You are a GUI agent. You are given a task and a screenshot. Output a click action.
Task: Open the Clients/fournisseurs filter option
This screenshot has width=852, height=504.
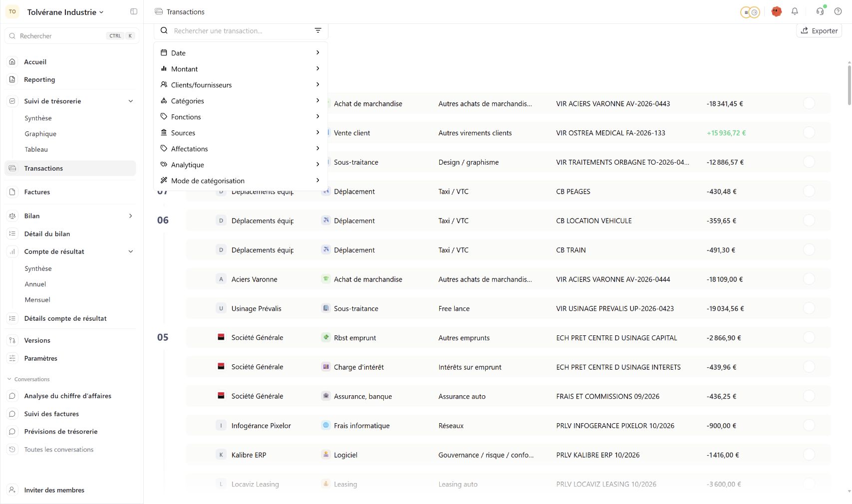point(240,85)
